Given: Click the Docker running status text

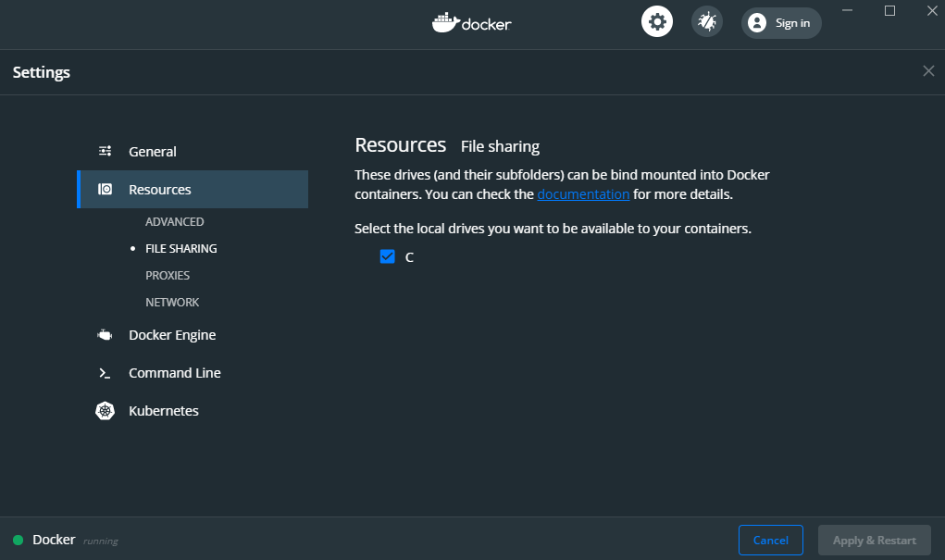Looking at the screenshot, I should [x=101, y=541].
